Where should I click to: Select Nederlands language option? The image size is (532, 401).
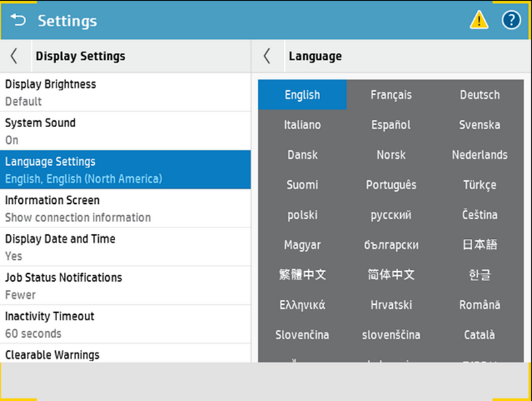click(480, 155)
